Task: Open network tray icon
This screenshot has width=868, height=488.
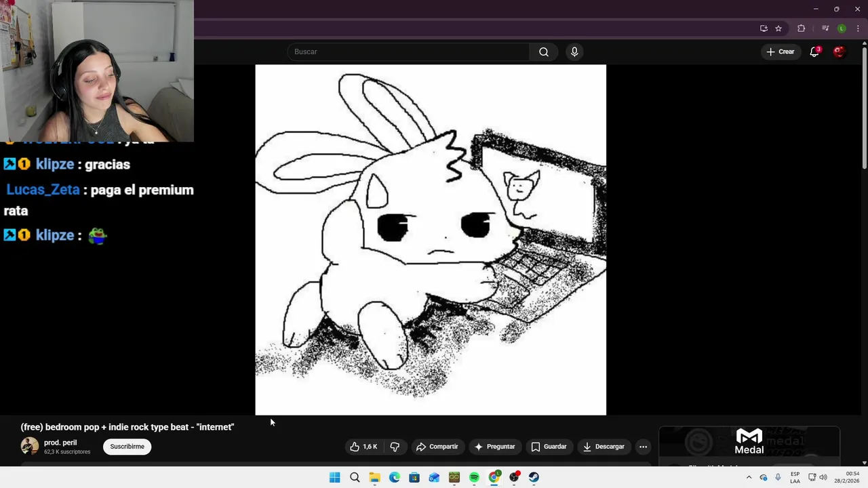Action: coord(812,477)
